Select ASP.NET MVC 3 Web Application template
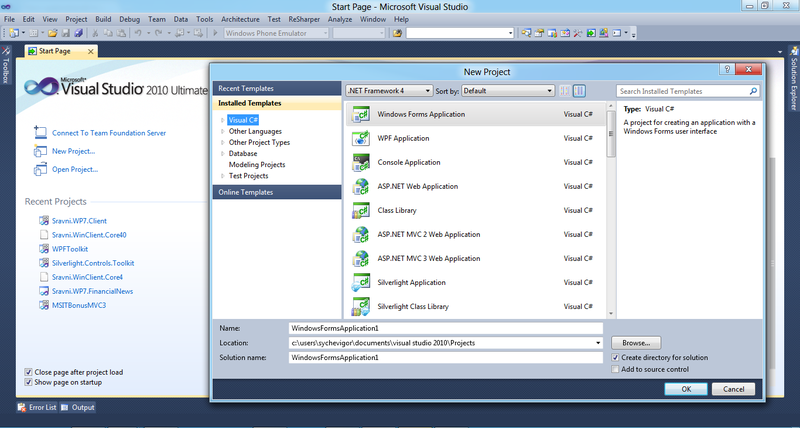Viewport: 800px width, 428px height. 476,258
